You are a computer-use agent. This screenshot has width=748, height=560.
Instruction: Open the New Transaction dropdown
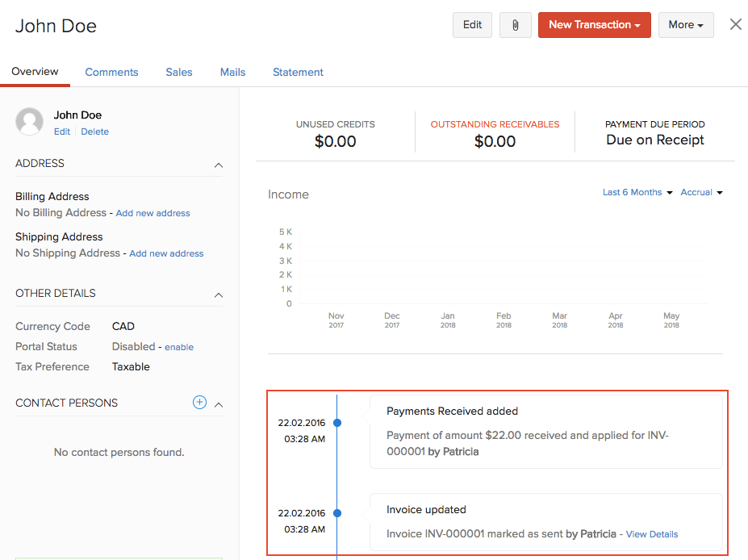(x=594, y=25)
